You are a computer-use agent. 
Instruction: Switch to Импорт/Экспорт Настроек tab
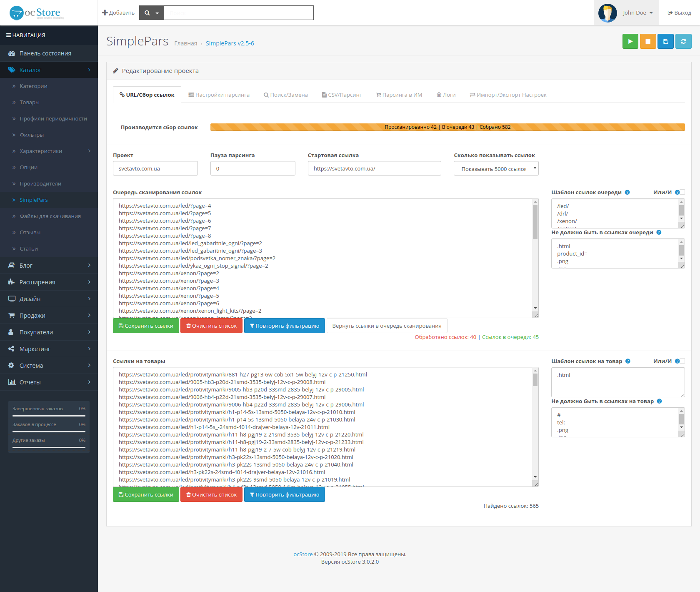[x=508, y=95]
